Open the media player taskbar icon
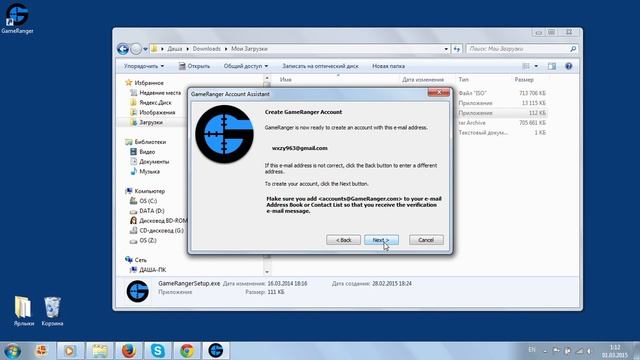Image resolution: width=640 pixels, height=360 pixels. pyautogui.click(x=70, y=351)
